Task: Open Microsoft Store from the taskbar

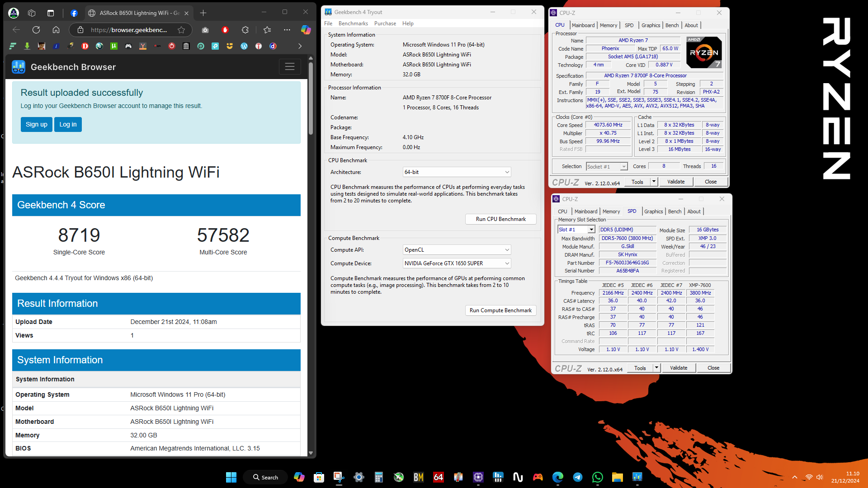Action: coord(319,477)
